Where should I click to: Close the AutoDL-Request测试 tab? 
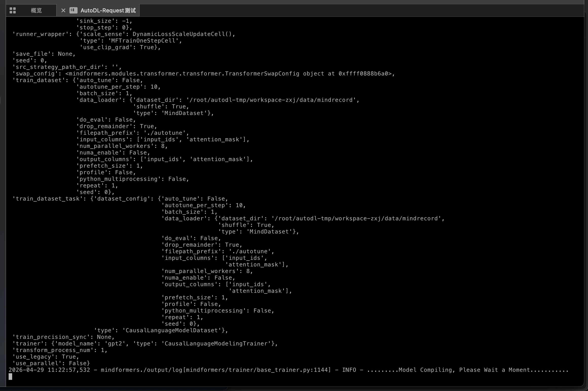(63, 10)
